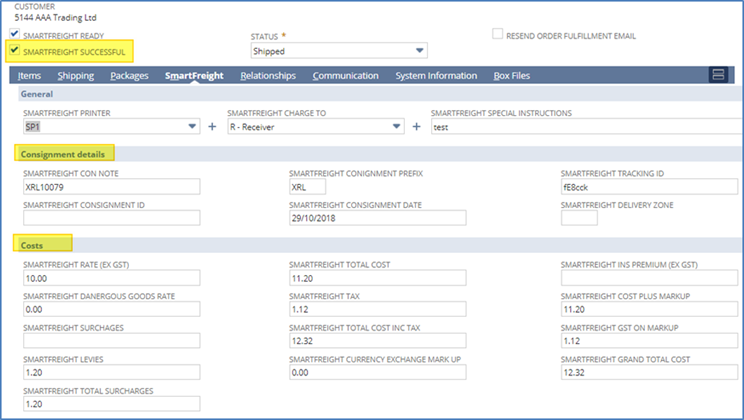
Task: Click SmartFreight Total Cost field
Action: (x=378, y=278)
